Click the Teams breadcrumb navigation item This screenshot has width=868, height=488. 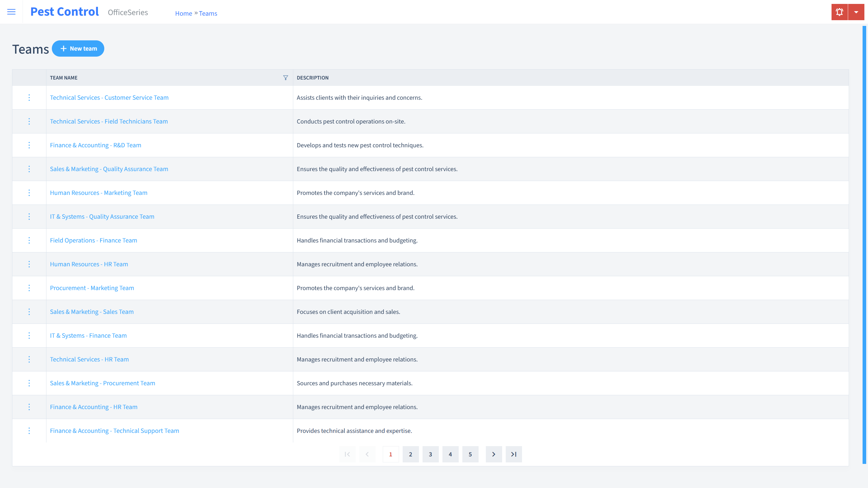[x=207, y=13]
